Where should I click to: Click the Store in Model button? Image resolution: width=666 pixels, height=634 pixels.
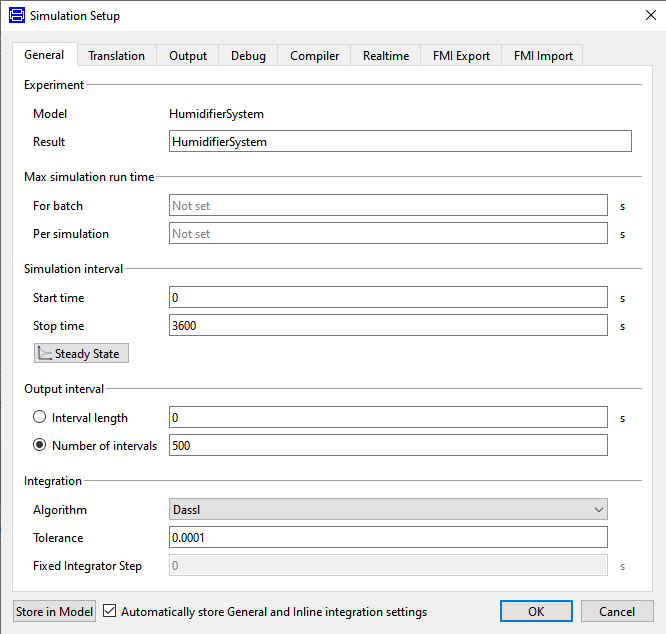tap(55, 612)
